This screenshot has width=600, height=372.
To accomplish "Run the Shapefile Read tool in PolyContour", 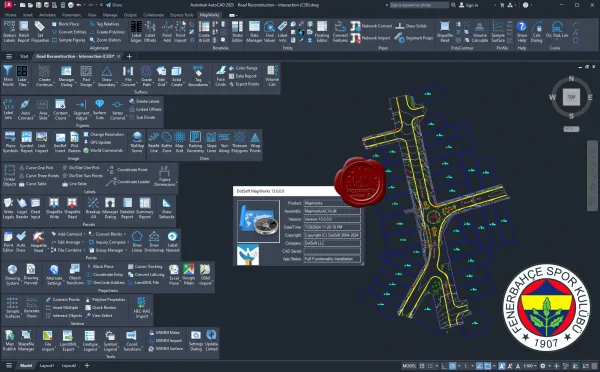I will [445, 31].
